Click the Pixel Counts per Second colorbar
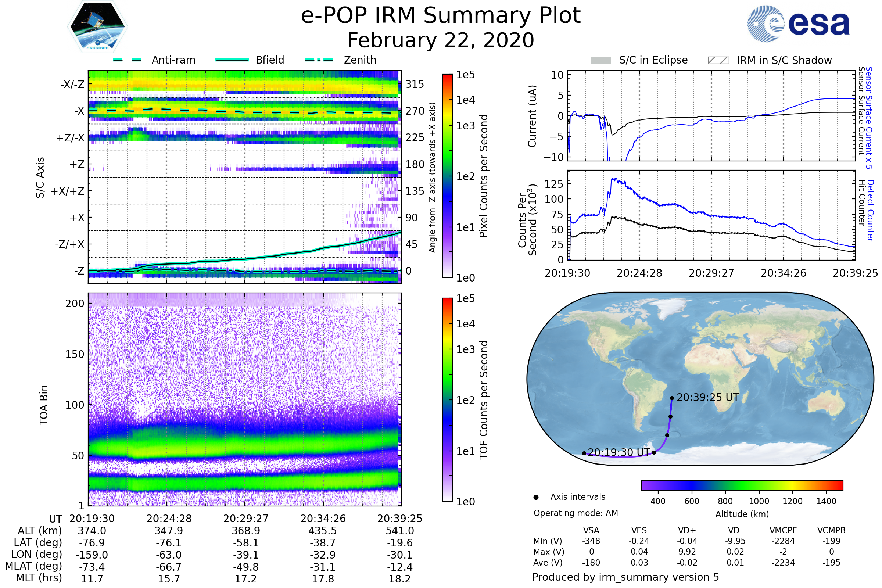This screenshot has width=882, height=588. (x=447, y=176)
